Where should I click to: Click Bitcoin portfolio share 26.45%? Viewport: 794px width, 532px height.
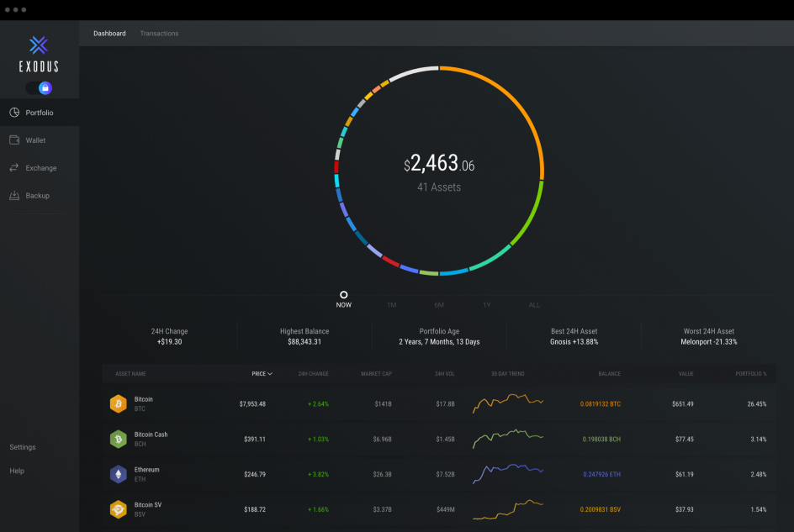756,404
